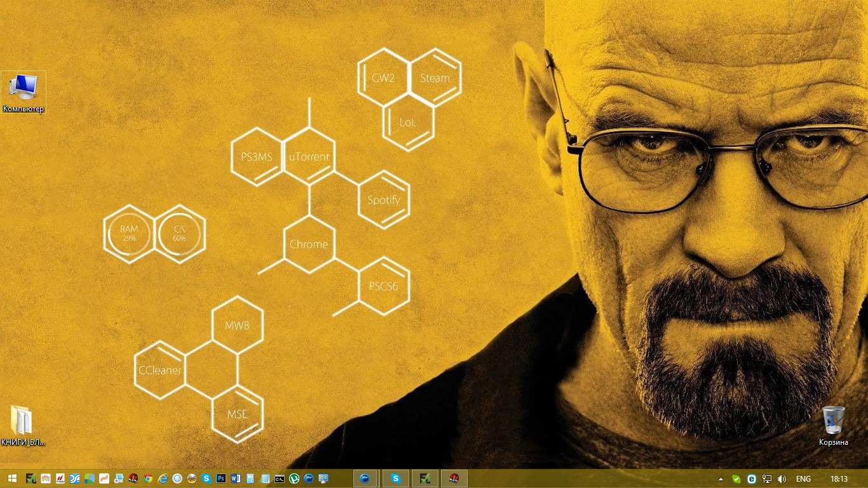Screen dimensions: 868x488
Task: Open the chart icon next to Start area
Action: coord(46,478)
